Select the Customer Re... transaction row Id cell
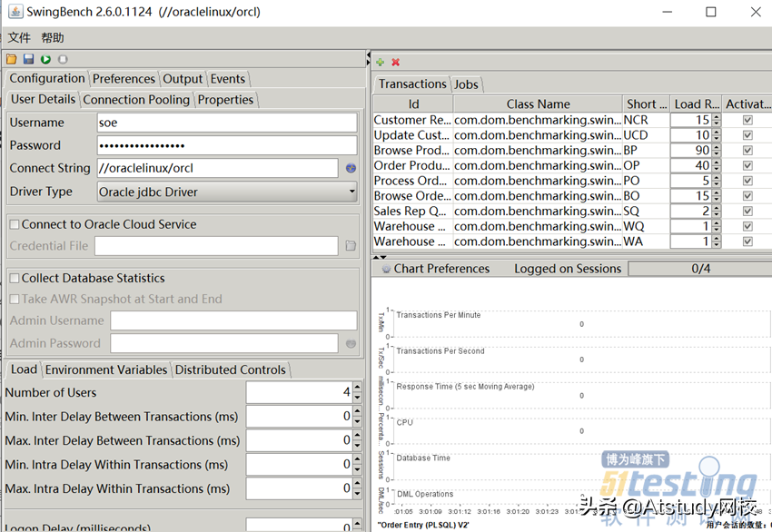 [x=412, y=120]
